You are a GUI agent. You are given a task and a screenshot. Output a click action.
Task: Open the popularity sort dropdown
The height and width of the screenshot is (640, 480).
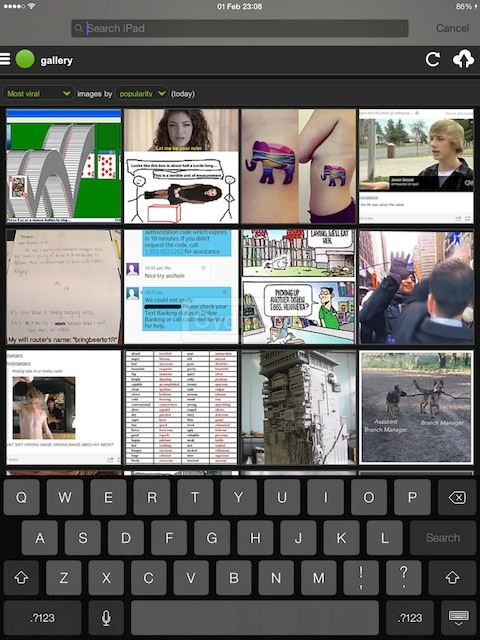click(142, 93)
